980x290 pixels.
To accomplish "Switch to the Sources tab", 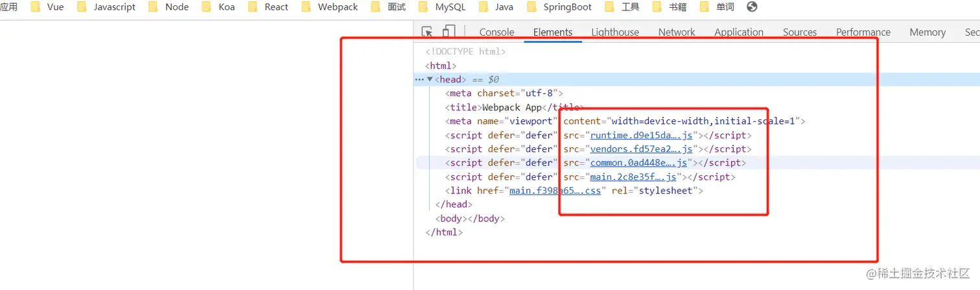I will pos(800,32).
